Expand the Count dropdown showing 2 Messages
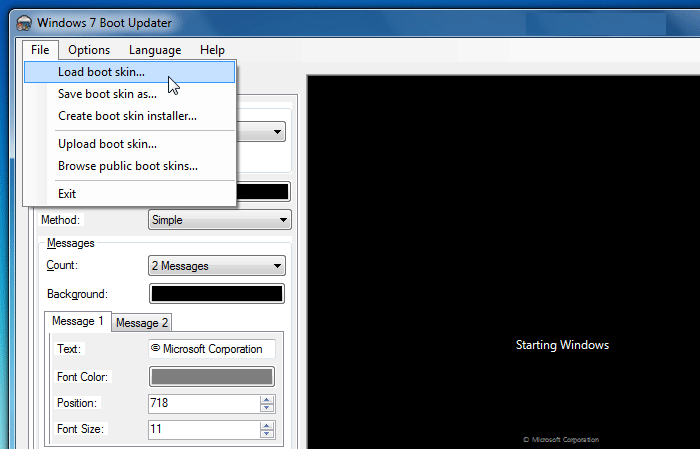 [x=217, y=266]
